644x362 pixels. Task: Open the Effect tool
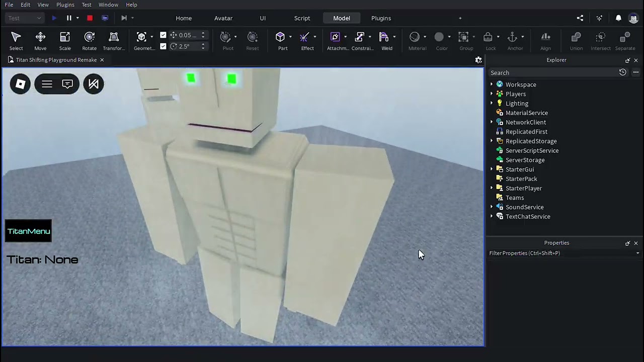[304, 37]
